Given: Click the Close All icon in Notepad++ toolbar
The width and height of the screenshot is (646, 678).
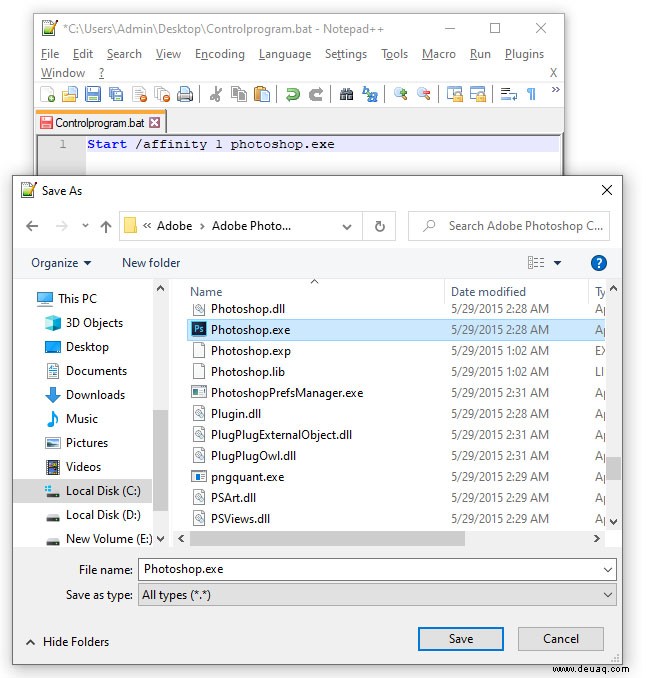Looking at the screenshot, I should (162, 94).
